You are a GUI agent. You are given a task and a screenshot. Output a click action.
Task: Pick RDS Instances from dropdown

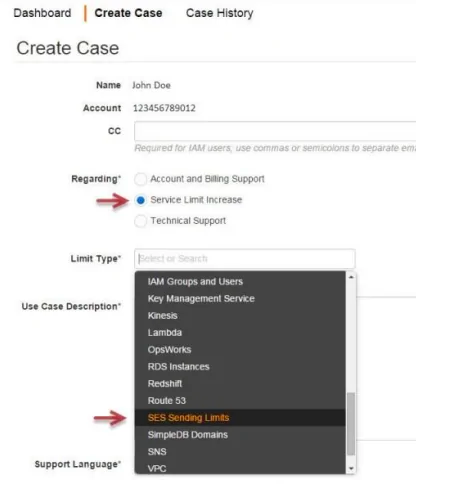[240, 367]
